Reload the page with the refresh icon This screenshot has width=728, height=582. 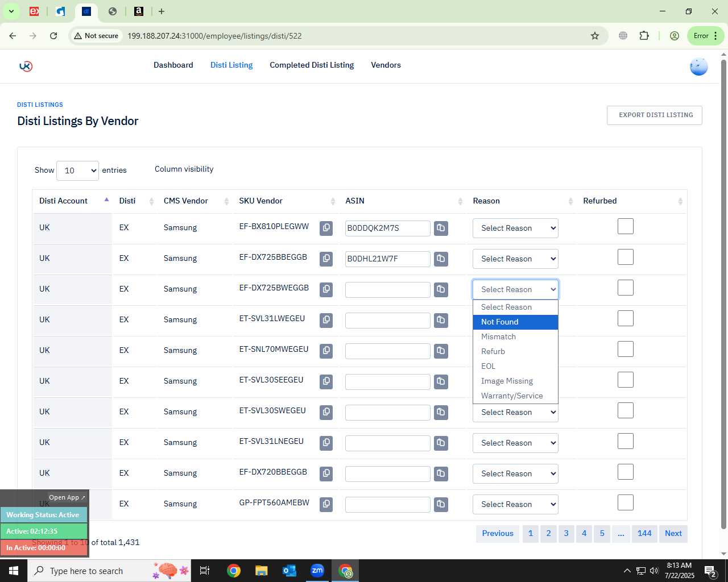click(x=53, y=36)
